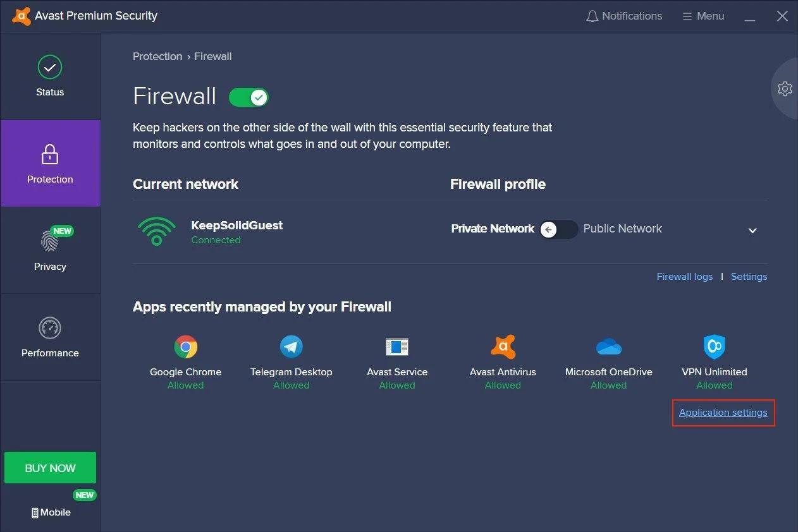
Task: Select the KeepSolidGuest Wi-Fi network entry
Action: pos(236,232)
